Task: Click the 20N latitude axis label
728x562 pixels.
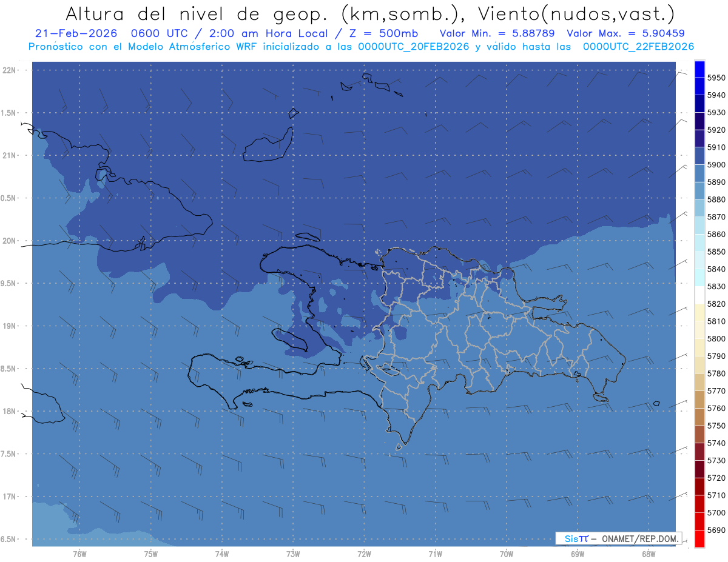Action: tap(9, 241)
